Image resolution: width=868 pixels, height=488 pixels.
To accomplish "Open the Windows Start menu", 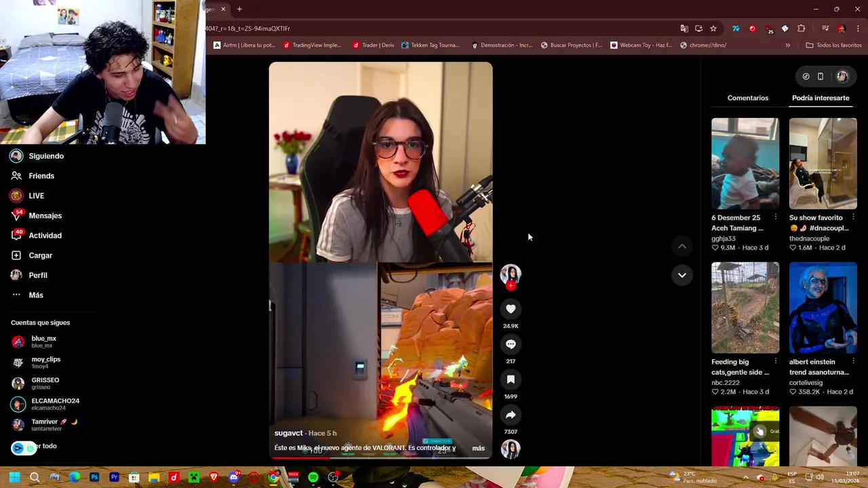I will coord(14,477).
